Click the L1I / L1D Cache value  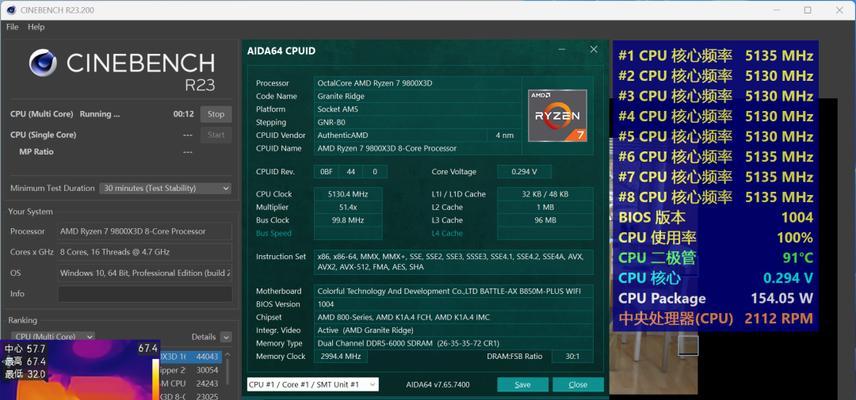pyautogui.click(x=545, y=194)
